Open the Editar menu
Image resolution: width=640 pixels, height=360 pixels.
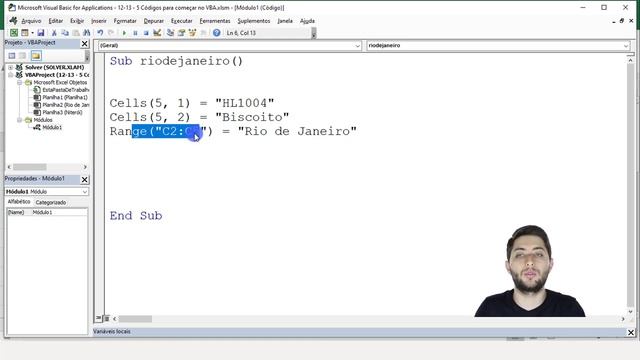(56, 21)
